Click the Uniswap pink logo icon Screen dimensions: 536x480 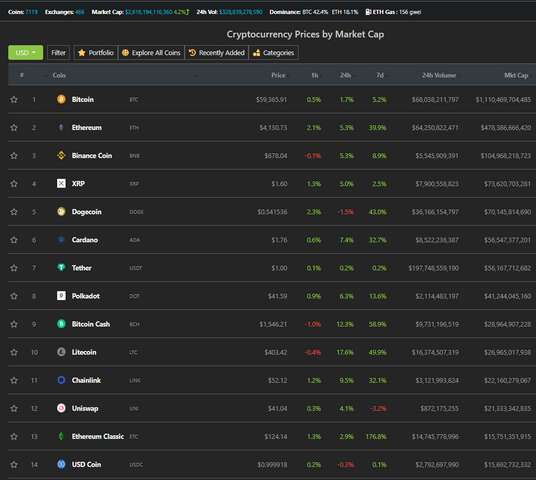(61, 408)
